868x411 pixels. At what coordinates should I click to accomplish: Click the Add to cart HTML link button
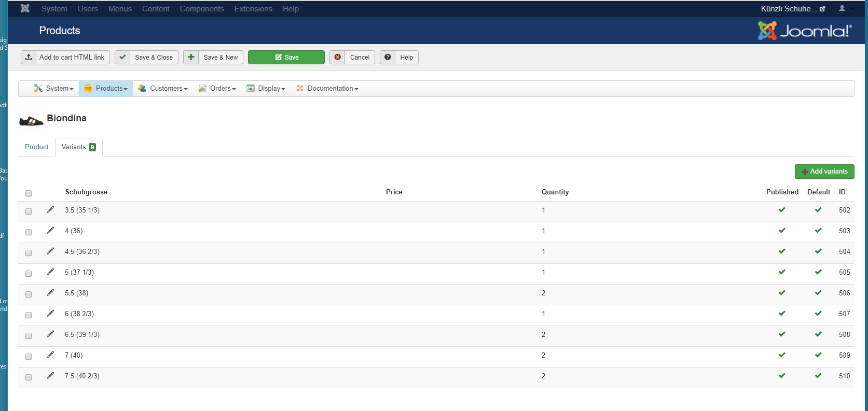click(x=65, y=57)
